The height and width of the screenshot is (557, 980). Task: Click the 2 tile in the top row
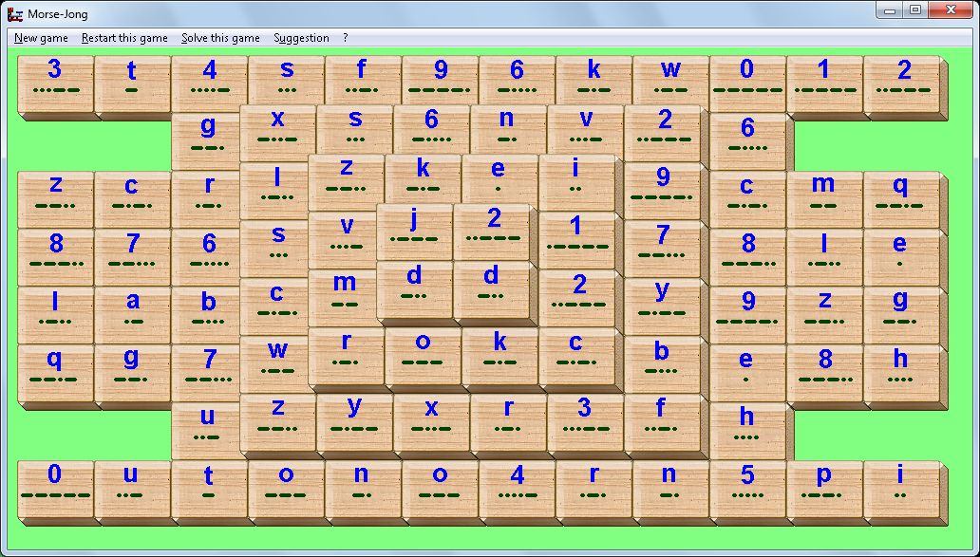click(901, 84)
